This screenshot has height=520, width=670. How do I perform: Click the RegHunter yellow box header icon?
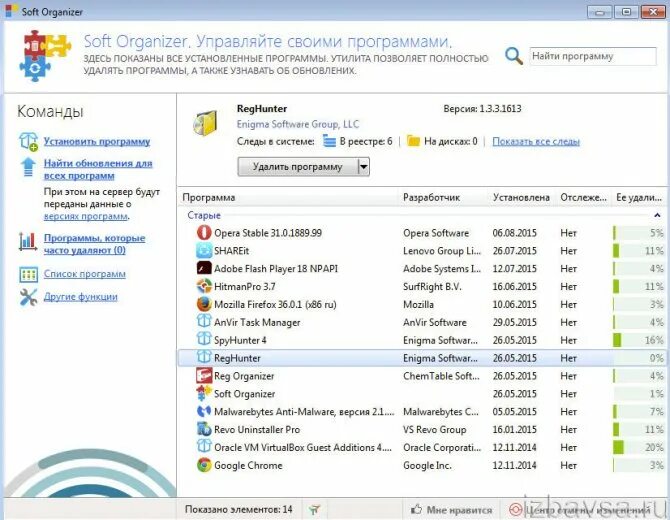pos(206,123)
